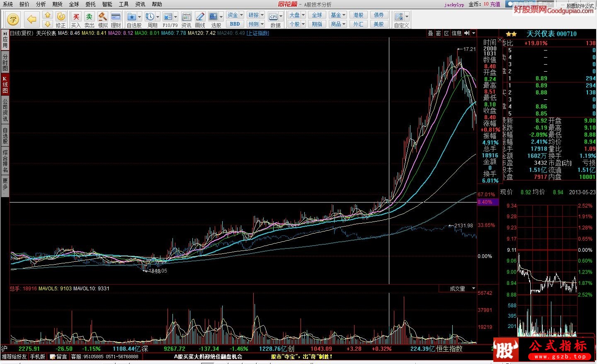The height and width of the screenshot is (364, 597).
Task: Expand the 周期 period dropdown arrow
Action: pyautogui.click(x=158, y=17)
